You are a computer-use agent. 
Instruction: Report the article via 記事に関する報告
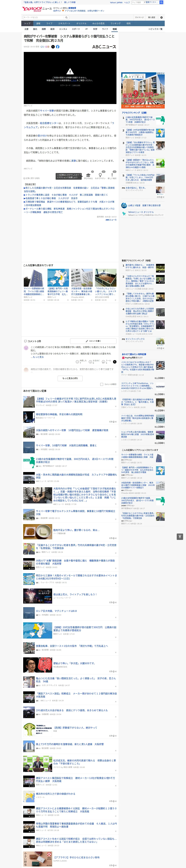[32, 178]
